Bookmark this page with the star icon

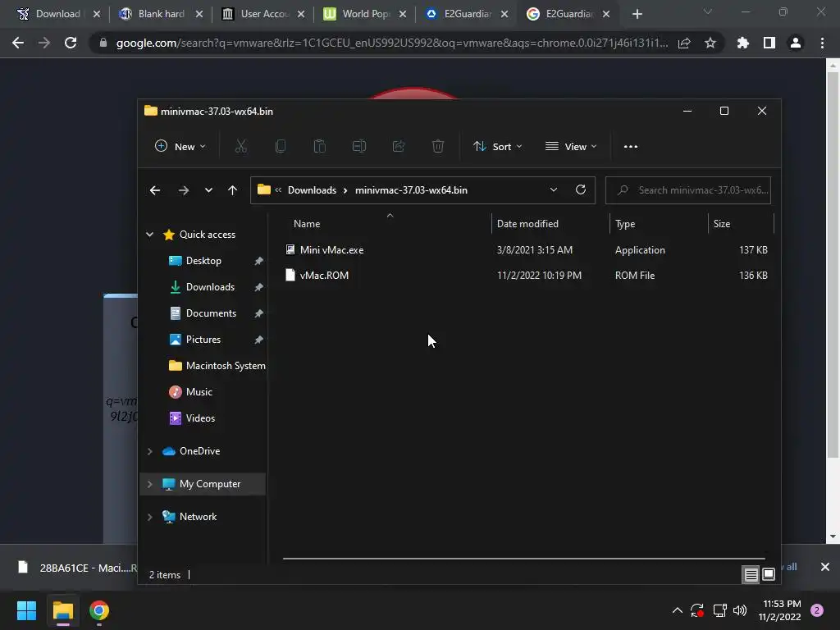tap(710, 43)
